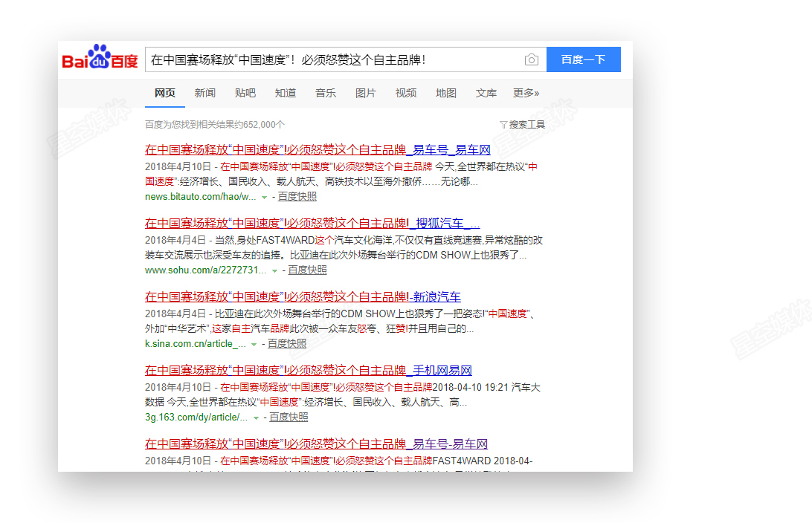
Task: Expand arrow next to www.sohu.com URL
Action: (274, 270)
